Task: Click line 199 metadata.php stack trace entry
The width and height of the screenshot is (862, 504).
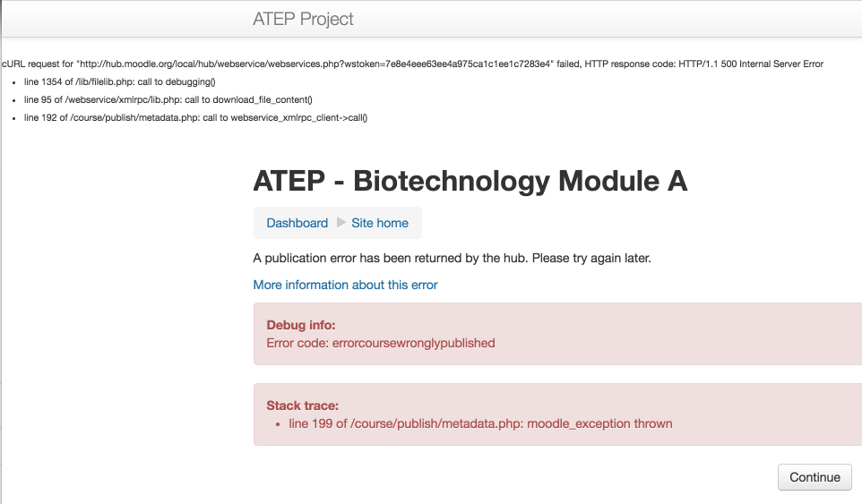Action: pos(480,423)
